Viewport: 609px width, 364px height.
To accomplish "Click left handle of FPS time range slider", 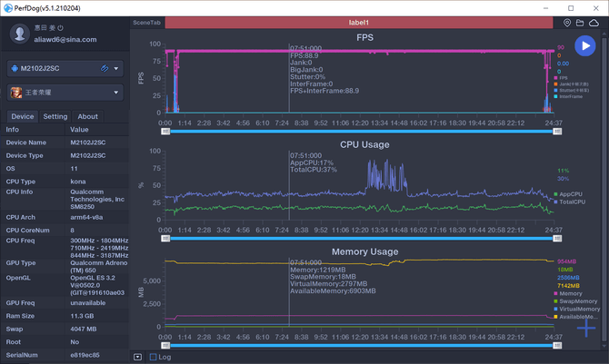I will pos(165,132).
